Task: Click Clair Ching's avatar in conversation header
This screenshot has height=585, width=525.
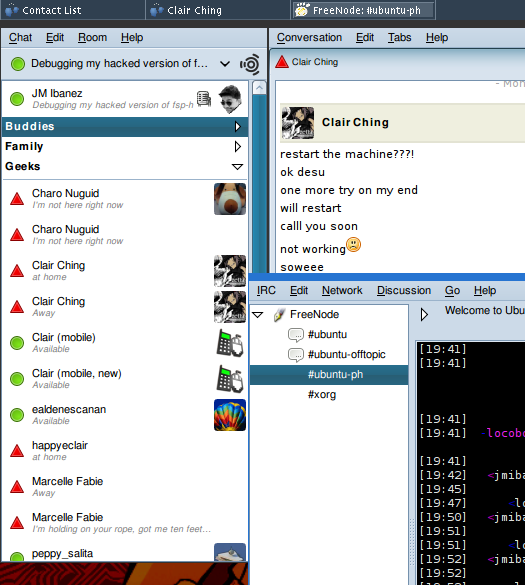Action: [x=297, y=123]
